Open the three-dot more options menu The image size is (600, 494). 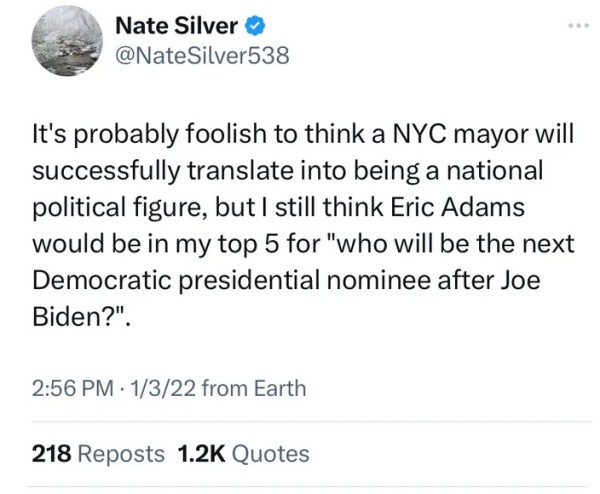click(580, 27)
